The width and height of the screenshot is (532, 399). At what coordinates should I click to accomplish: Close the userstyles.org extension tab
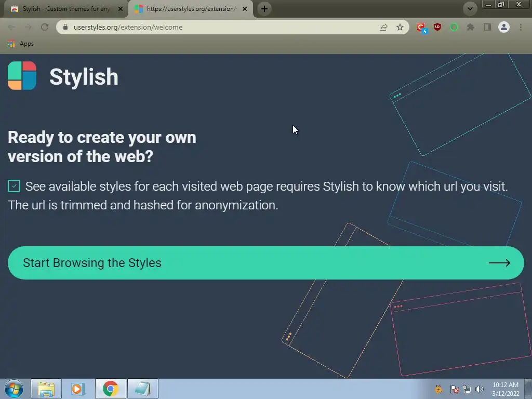coord(245,9)
